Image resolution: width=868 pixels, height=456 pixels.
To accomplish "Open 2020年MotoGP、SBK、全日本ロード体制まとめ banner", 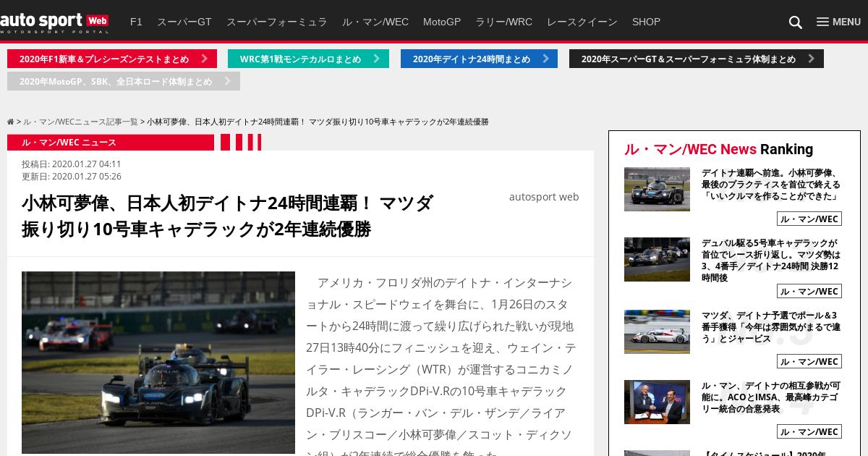I will click(124, 81).
